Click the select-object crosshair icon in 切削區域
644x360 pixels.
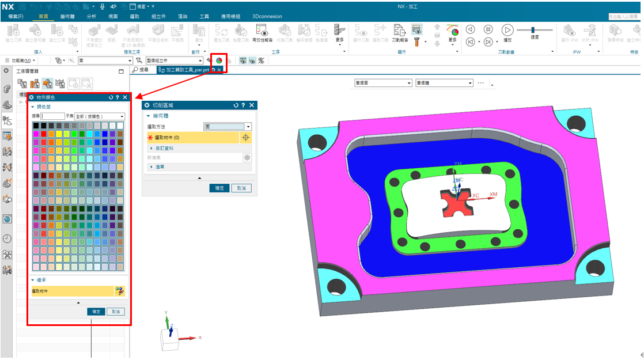[x=245, y=138]
